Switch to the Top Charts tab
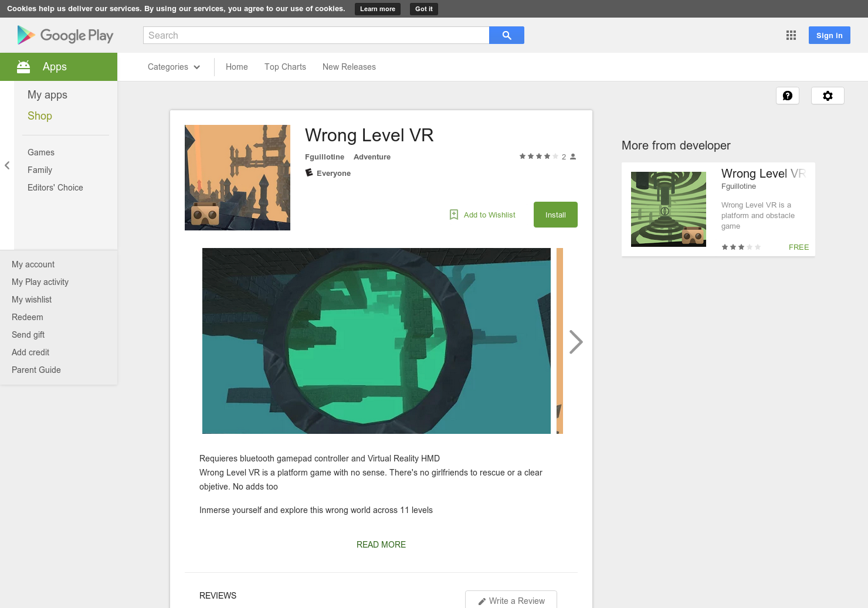Viewport: 868px width, 608px height. click(285, 67)
